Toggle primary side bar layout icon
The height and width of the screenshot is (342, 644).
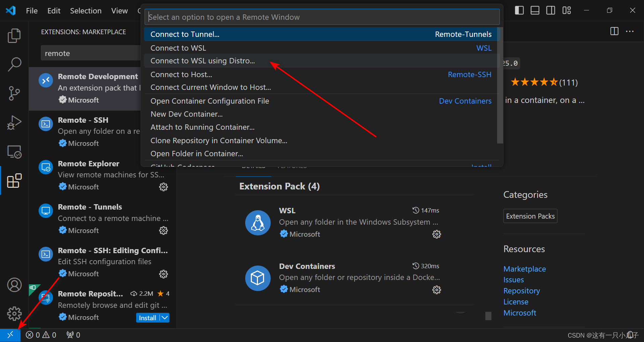tap(519, 10)
